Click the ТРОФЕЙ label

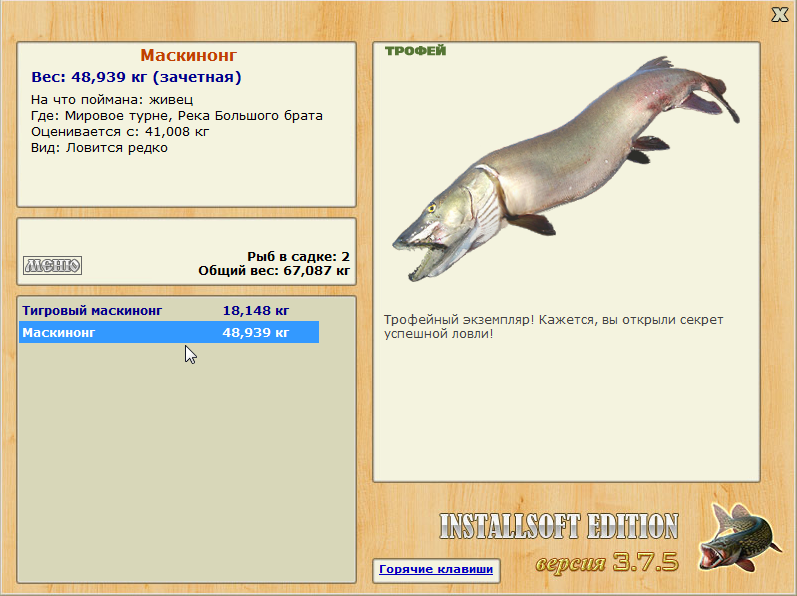coord(415,51)
